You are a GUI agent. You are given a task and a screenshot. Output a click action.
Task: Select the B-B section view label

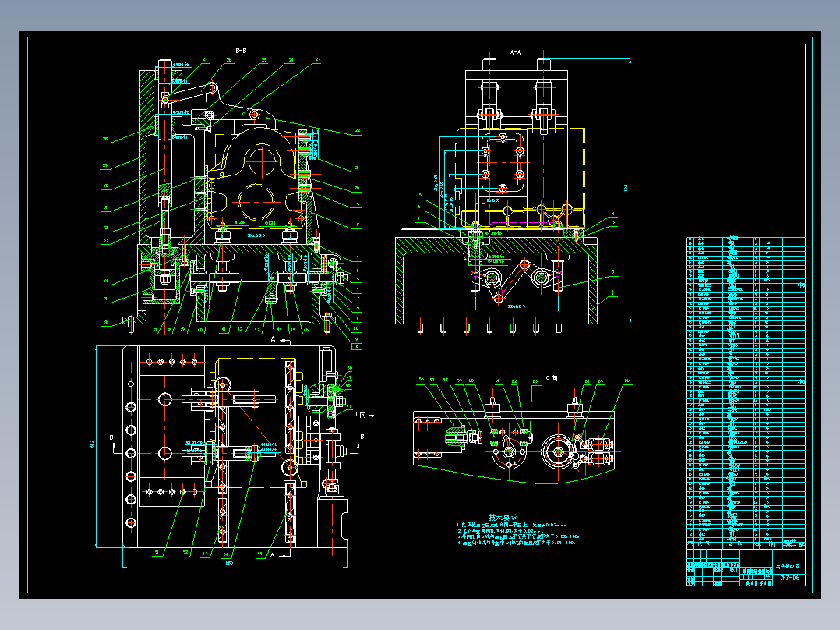[x=241, y=51]
